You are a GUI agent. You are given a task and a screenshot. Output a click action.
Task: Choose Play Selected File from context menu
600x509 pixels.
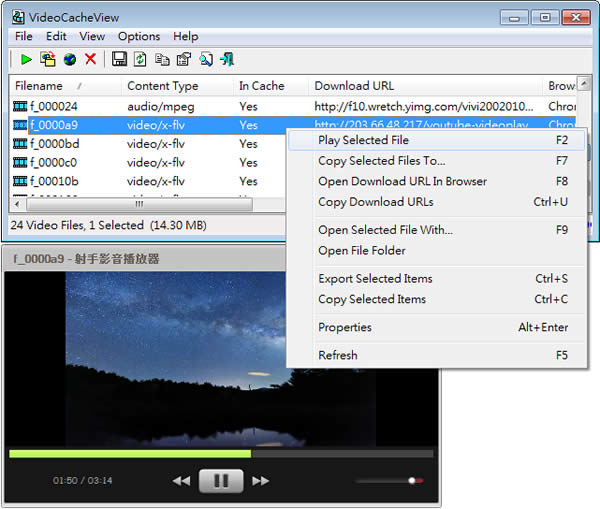point(363,141)
